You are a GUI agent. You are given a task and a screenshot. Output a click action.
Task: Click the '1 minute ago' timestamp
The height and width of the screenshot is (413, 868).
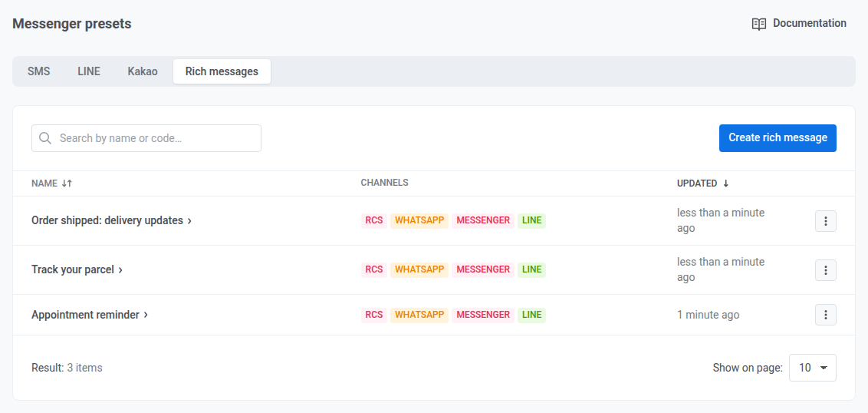coord(708,315)
